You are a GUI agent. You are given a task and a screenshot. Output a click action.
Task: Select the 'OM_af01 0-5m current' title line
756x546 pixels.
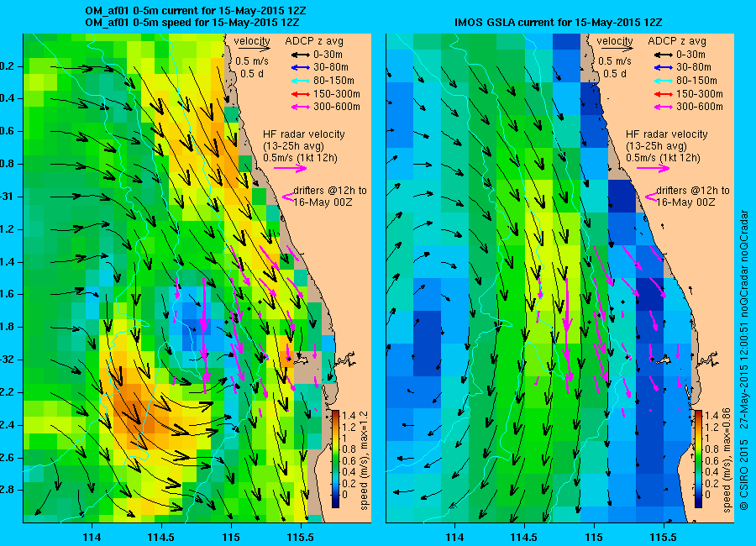click(x=196, y=11)
